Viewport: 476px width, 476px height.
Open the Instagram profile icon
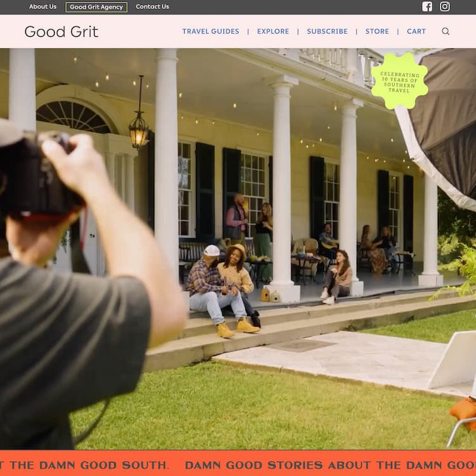tap(445, 7)
